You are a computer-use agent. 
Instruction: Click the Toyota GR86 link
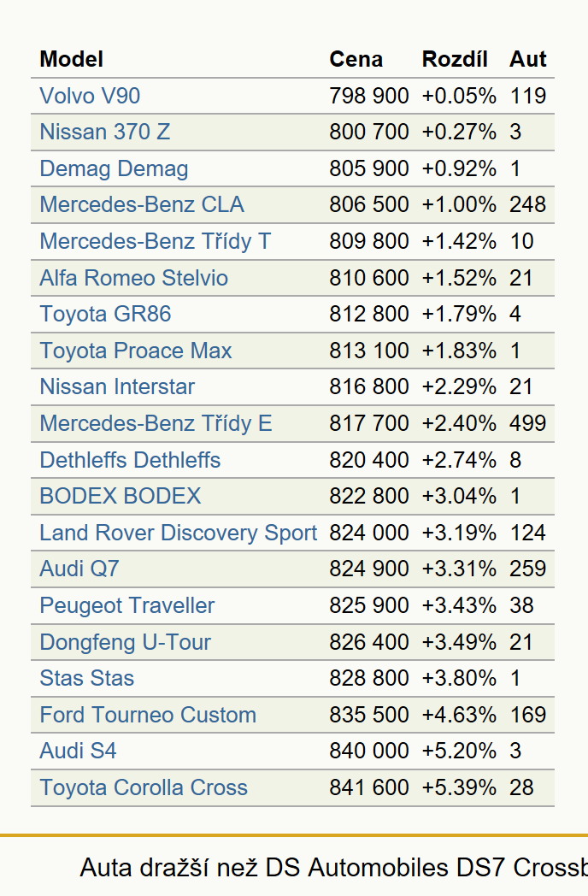point(105,314)
